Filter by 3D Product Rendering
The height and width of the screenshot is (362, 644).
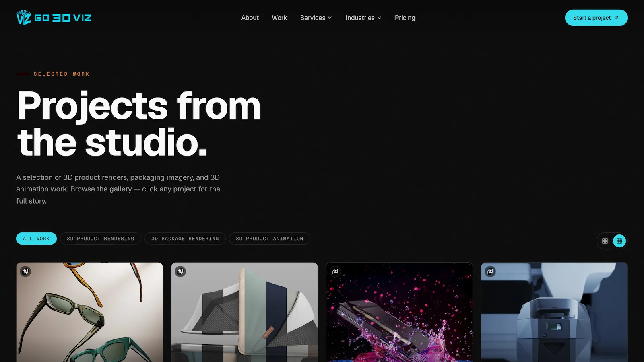pos(101,239)
